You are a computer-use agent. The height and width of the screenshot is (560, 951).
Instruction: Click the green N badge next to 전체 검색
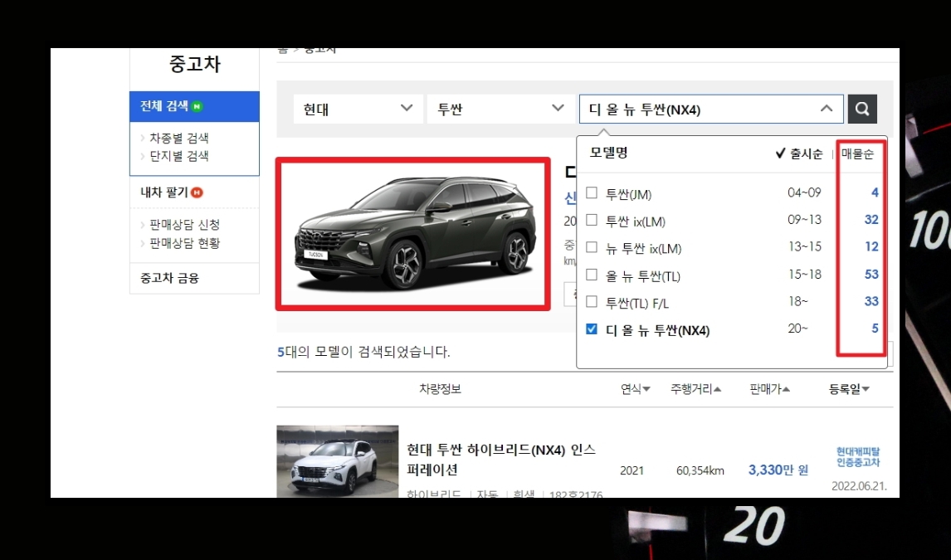tap(197, 107)
